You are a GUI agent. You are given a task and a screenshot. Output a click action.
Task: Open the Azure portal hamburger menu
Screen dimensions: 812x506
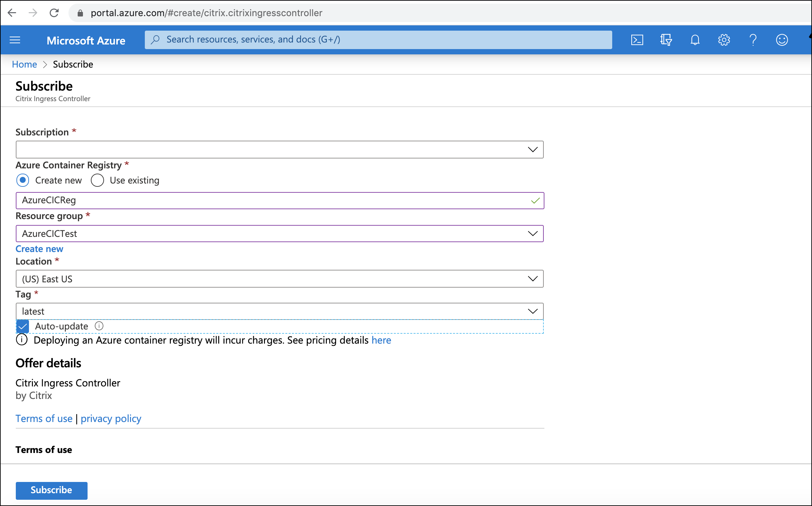[15, 40]
